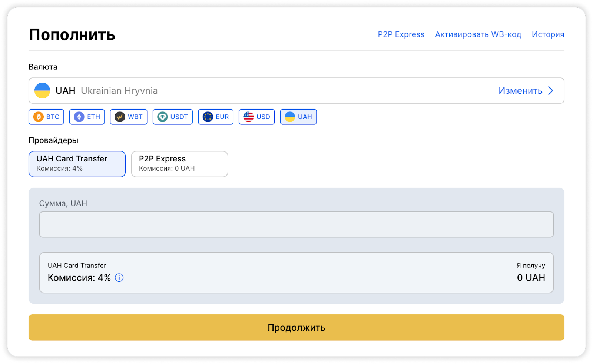This screenshot has height=364, width=593.
Task: Open the currency selector via Изменить
Action: coord(520,91)
